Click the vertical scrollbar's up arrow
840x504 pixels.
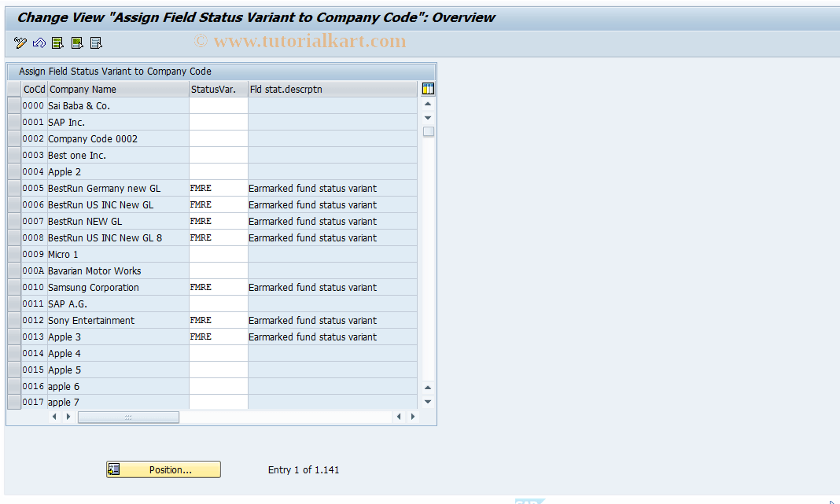pos(427,103)
